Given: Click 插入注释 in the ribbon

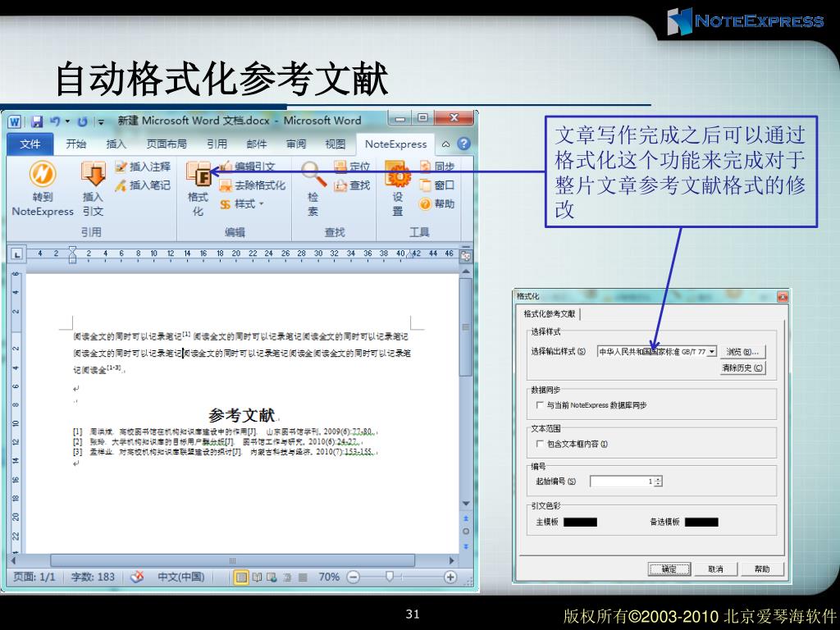Looking at the screenshot, I should (143, 167).
